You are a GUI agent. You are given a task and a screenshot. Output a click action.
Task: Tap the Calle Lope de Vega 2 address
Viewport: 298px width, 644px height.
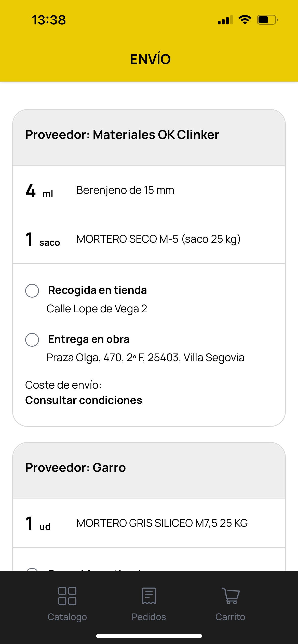coord(97,309)
